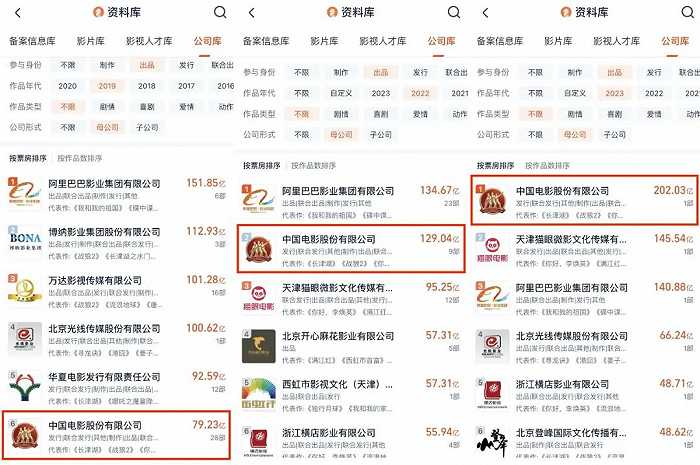The height and width of the screenshot is (465, 700).
Task: Open 北京开心麻花影业有限公司 company entry
Action: coord(351,347)
